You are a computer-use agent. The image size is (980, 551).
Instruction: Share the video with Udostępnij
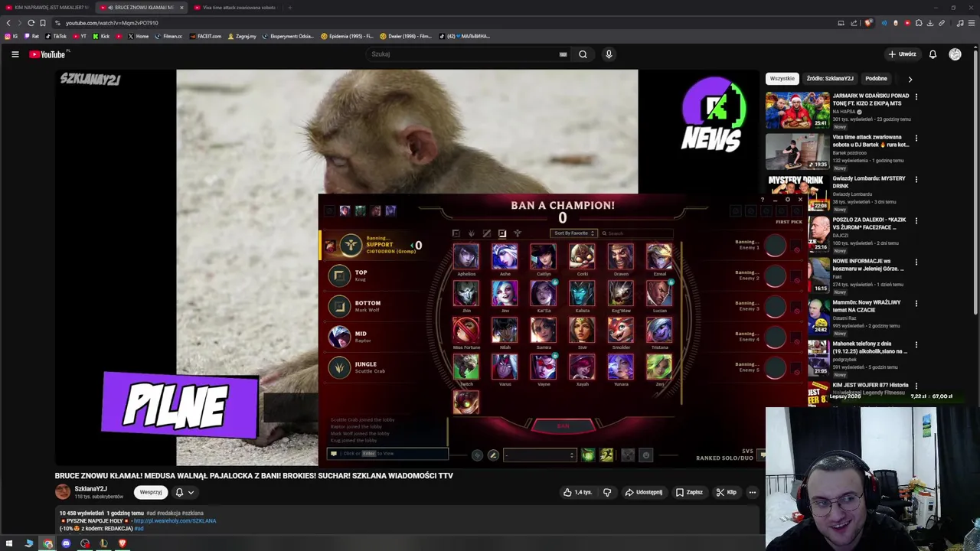click(643, 492)
